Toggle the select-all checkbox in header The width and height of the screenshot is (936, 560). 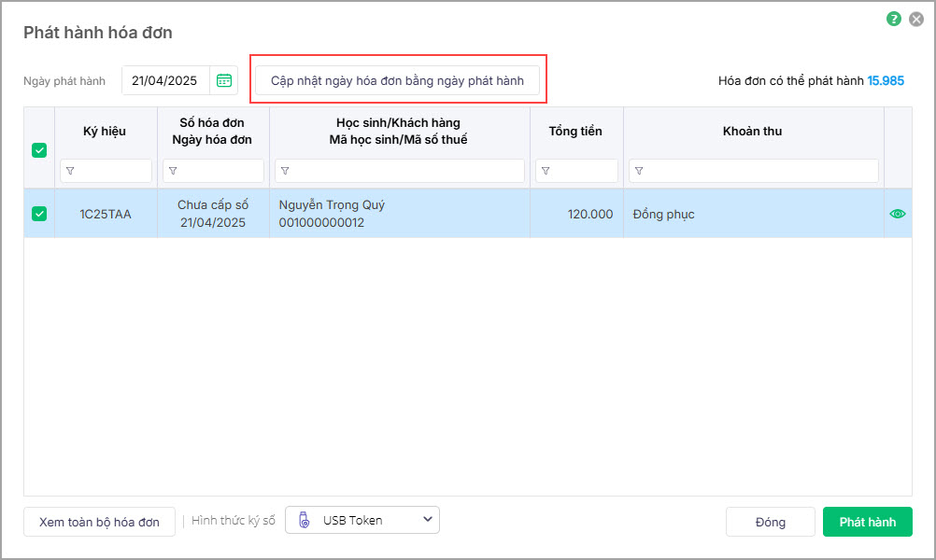[x=39, y=149]
